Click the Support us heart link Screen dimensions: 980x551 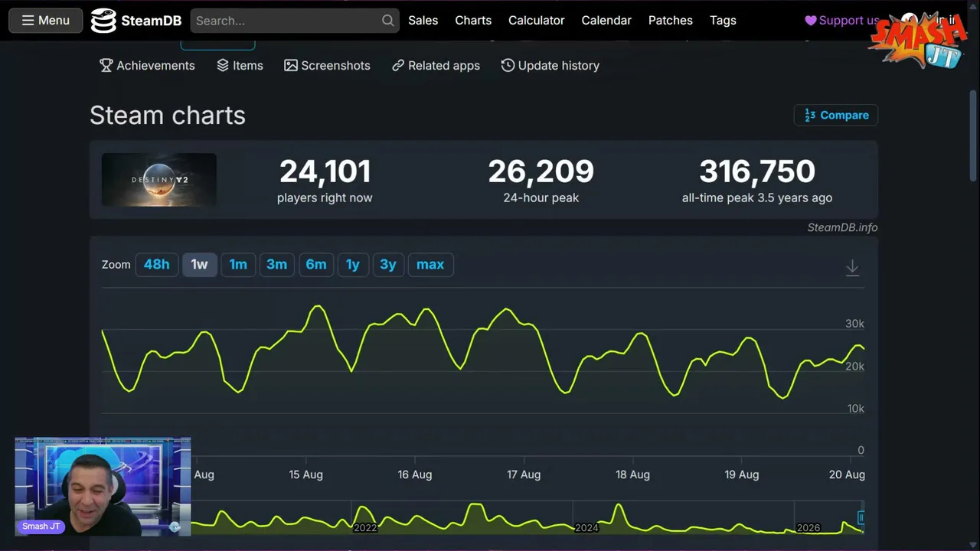pos(841,21)
